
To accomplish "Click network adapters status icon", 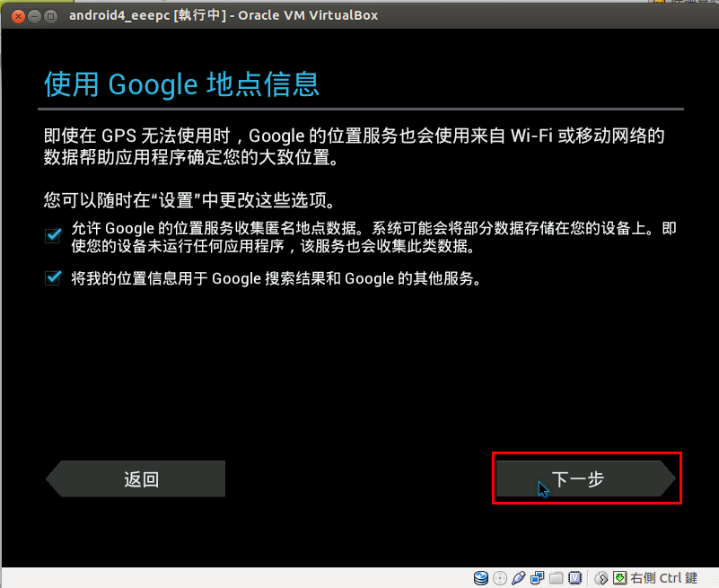I will pos(537,578).
